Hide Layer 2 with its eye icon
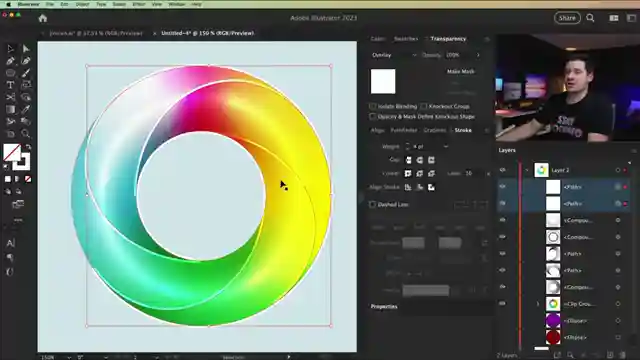Screen dimensions: 640x360 coord(502,170)
